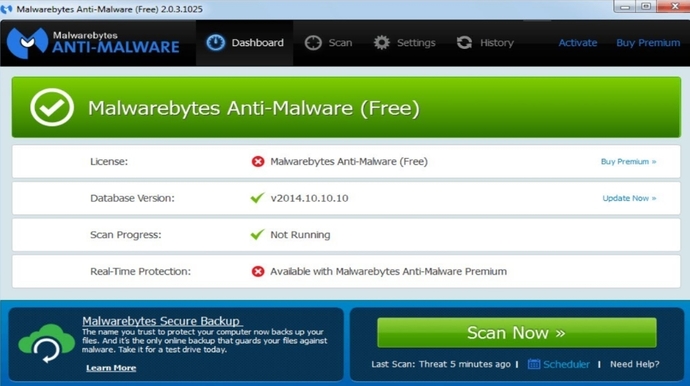Click Malwarebytes Anti-Malware (Free) license value text

click(x=349, y=162)
